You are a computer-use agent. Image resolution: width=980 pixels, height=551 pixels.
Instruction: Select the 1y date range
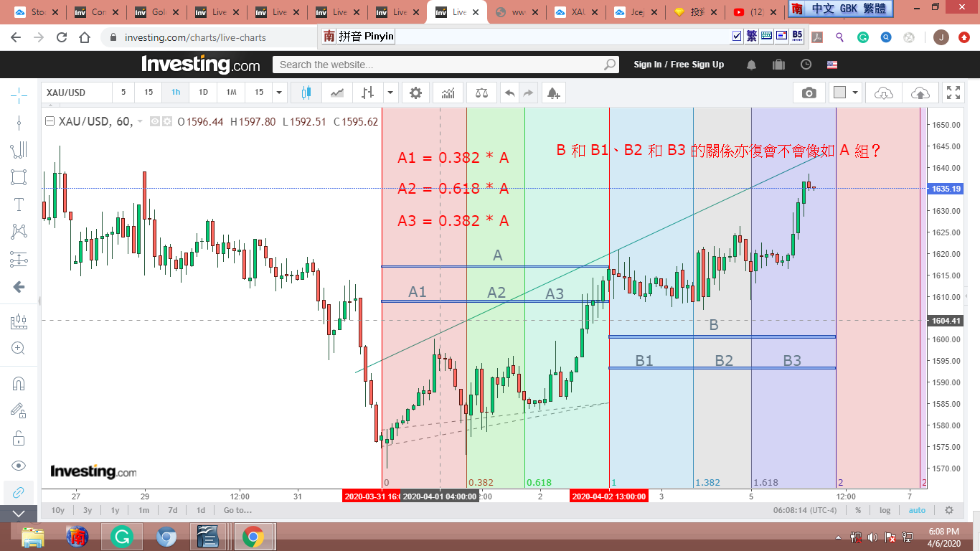[115, 510]
